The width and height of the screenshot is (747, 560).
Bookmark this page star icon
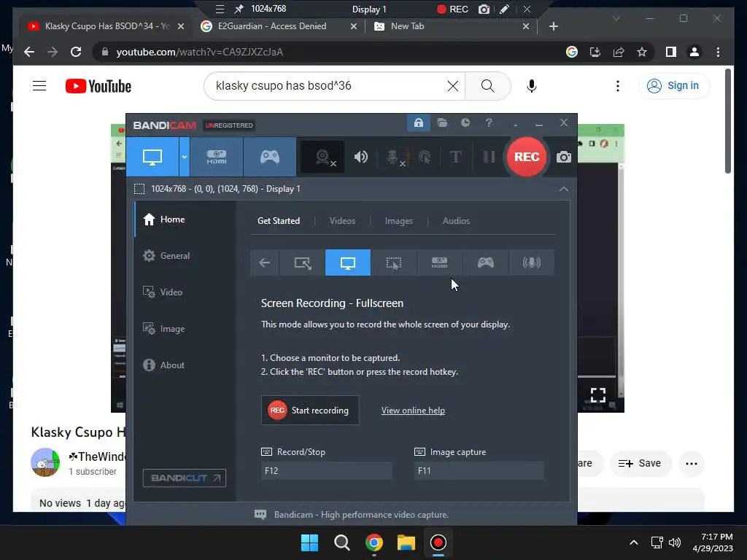(x=642, y=52)
